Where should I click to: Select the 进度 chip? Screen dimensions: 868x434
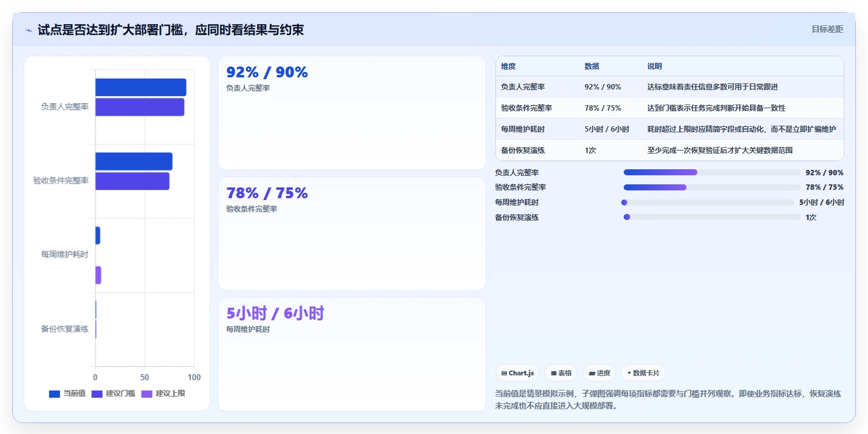[599, 373]
